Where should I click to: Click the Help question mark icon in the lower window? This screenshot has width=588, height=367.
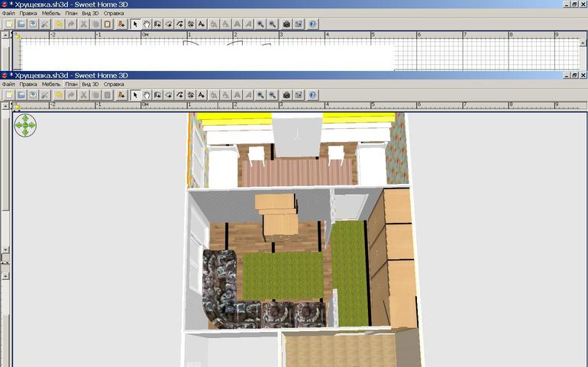point(313,95)
